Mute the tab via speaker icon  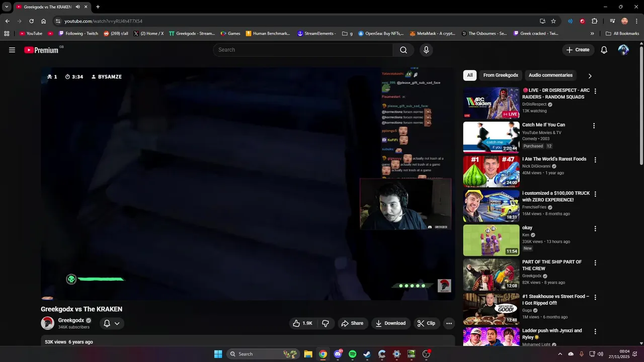[78, 7]
